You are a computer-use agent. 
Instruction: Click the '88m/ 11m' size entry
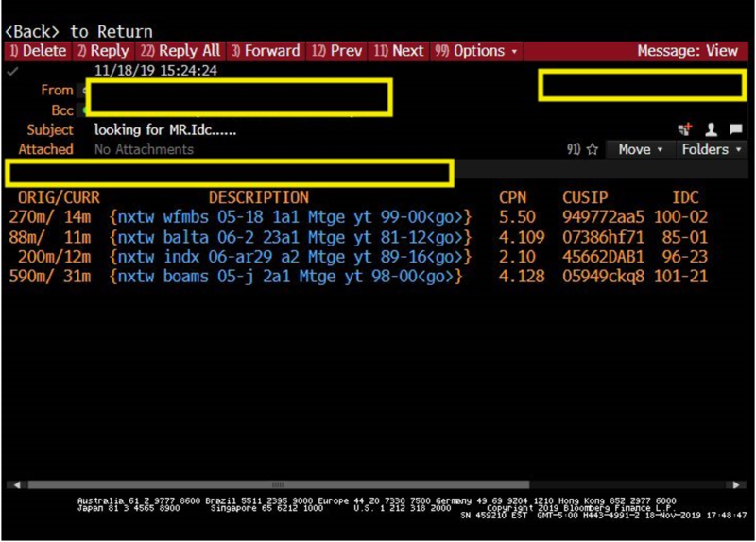(x=50, y=238)
